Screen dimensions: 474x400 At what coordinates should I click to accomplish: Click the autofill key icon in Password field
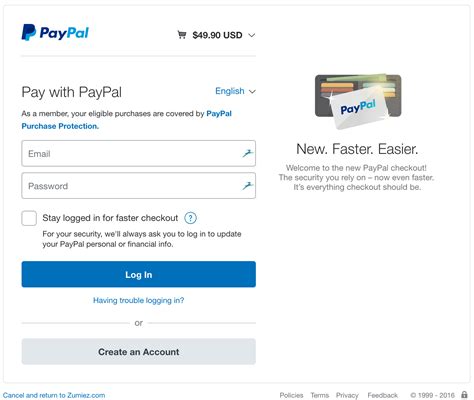[247, 186]
